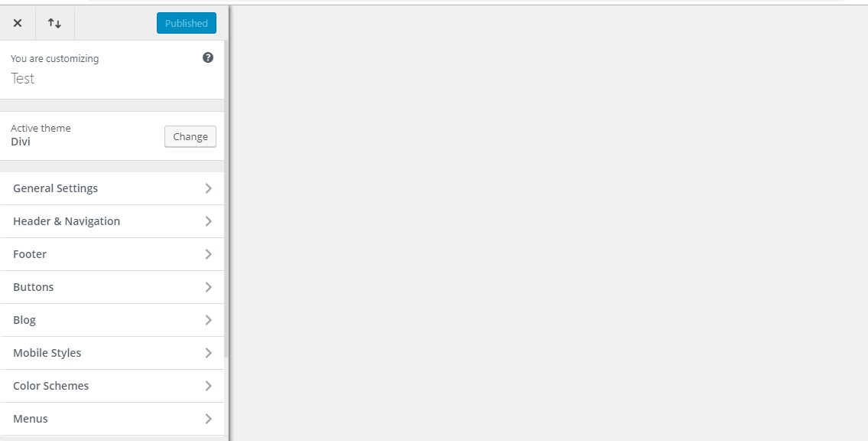Open the Mobile Styles section

112,353
